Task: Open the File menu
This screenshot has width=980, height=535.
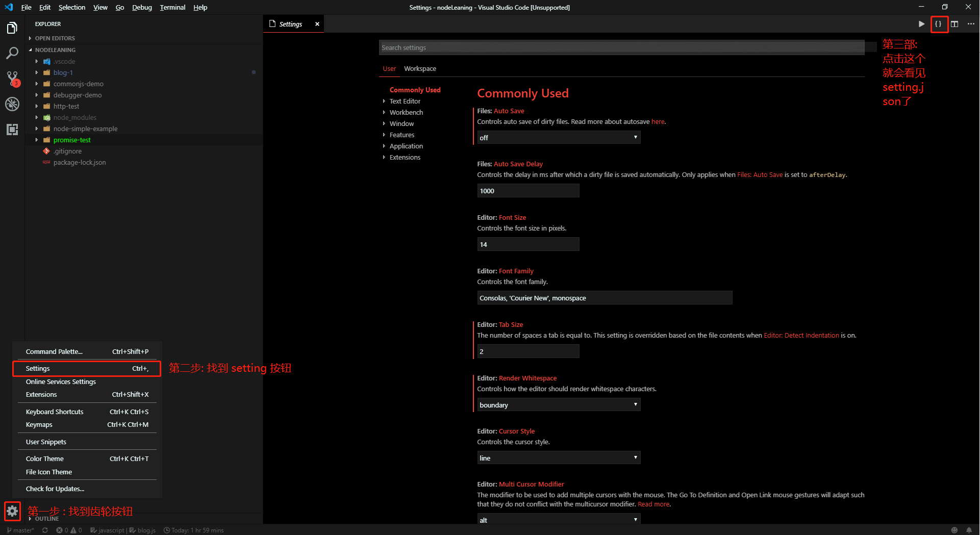Action: (26, 7)
